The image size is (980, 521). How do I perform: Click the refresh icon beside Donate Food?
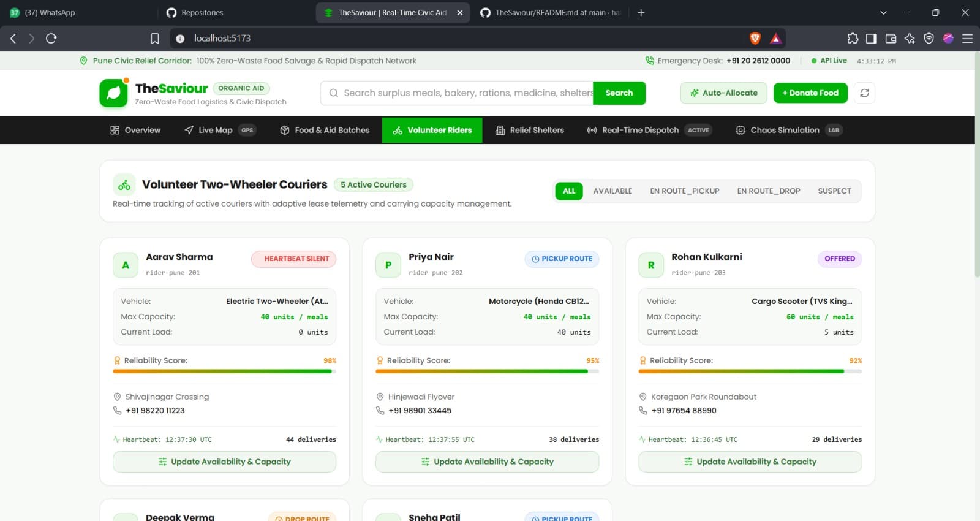[864, 93]
